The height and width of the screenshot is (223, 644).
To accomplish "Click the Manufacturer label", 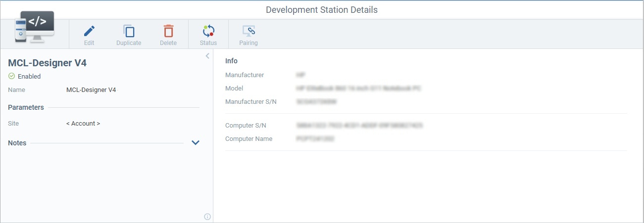I will coord(245,75).
